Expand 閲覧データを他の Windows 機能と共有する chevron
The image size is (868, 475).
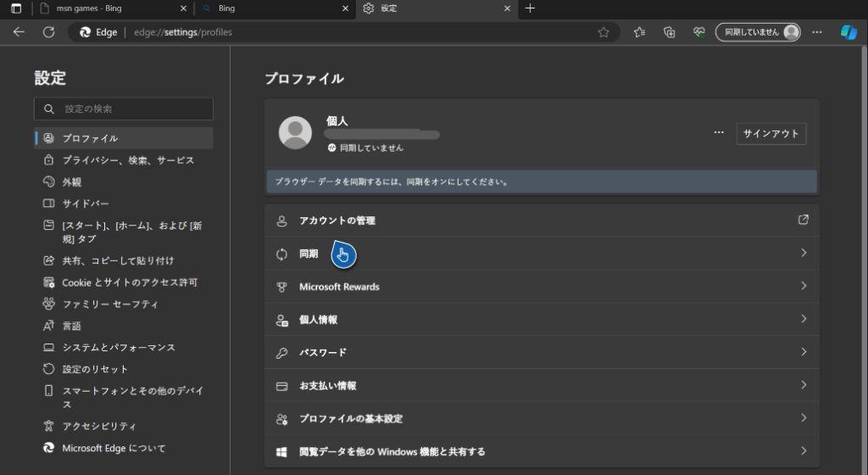804,450
